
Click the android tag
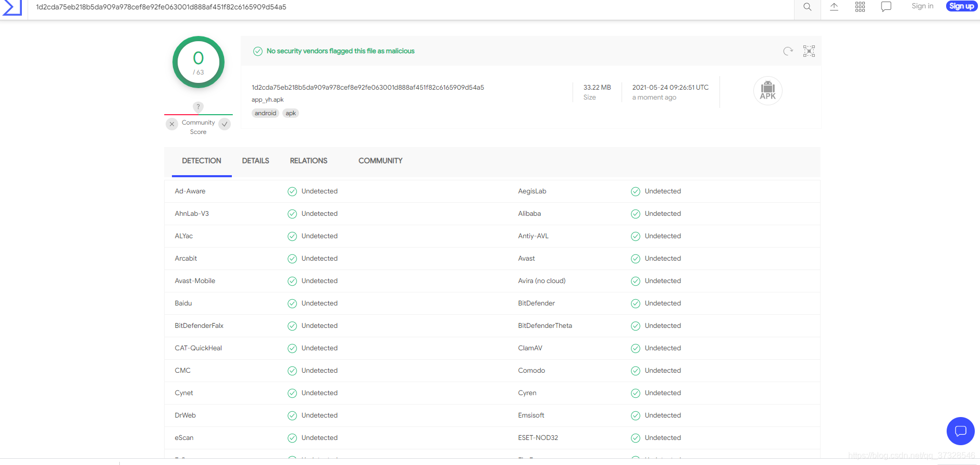[265, 113]
